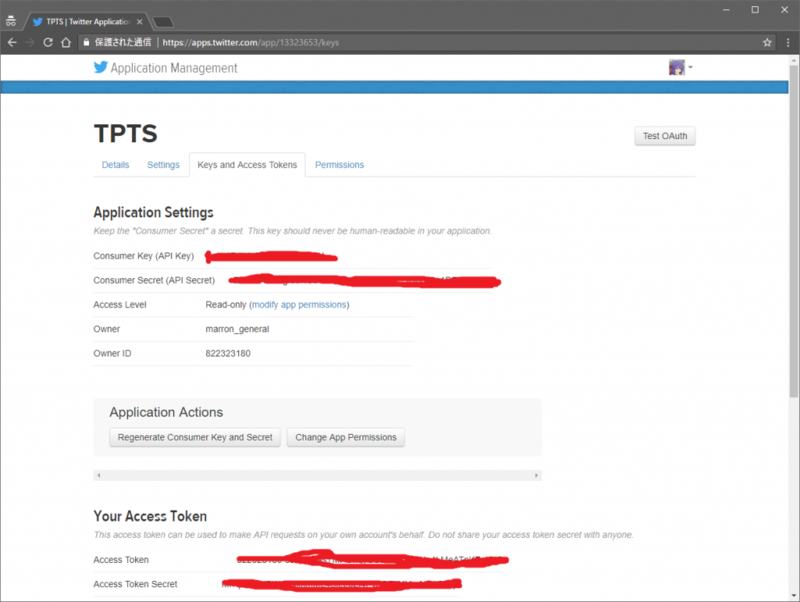This screenshot has width=800, height=602.
Task: Click the Test OAuth button
Action: click(x=665, y=136)
